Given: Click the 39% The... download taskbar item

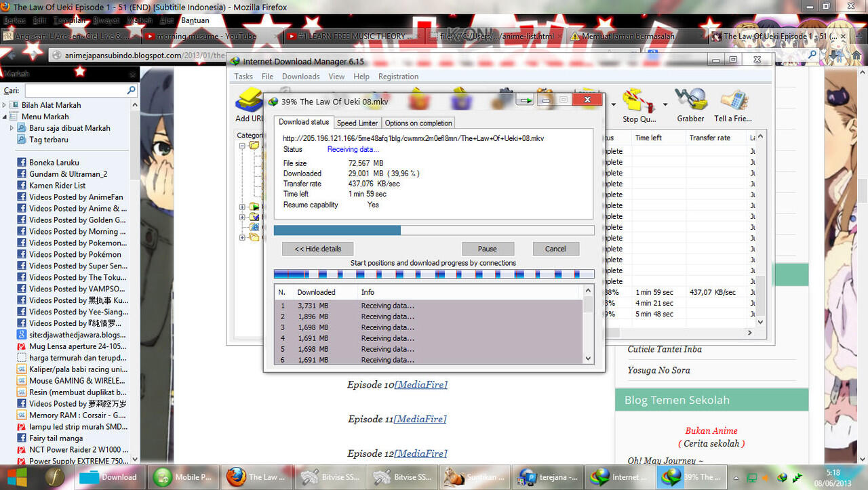Looking at the screenshot, I should tap(691, 476).
